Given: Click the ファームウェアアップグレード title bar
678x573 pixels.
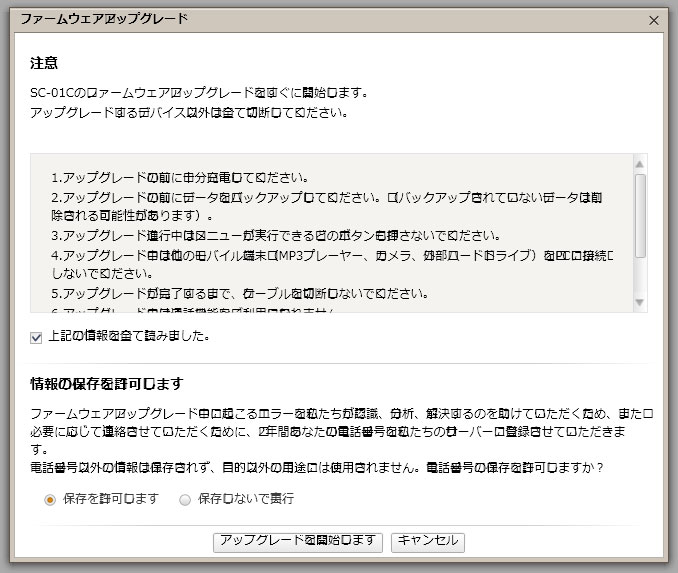Looking at the screenshot, I should pos(300,20).
